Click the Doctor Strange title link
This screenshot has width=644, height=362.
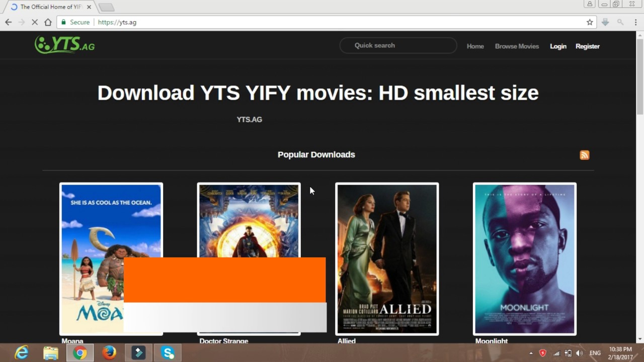[224, 341]
